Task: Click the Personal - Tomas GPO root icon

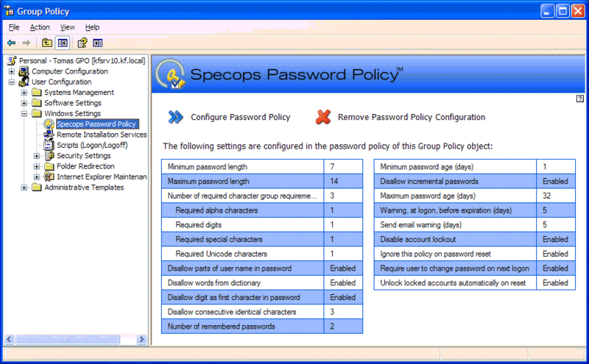Action: pyautogui.click(x=12, y=60)
